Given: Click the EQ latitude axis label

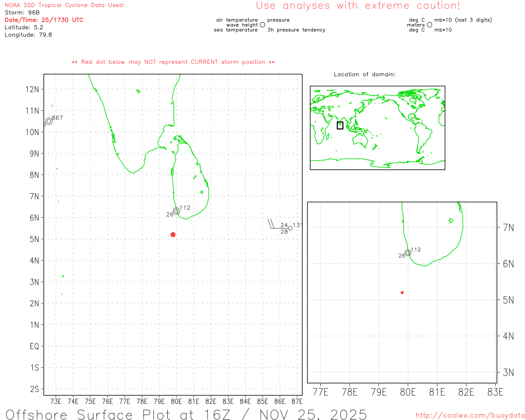Looking at the screenshot, I should (x=34, y=346).
